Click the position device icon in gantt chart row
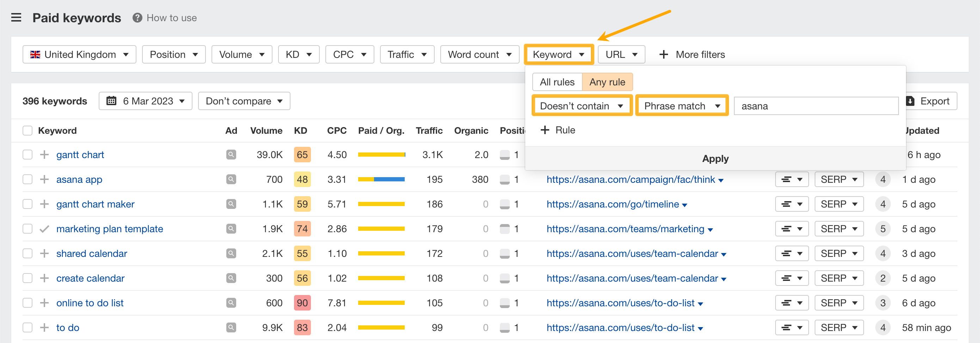The image size is (980, 343). click(505, 155)
